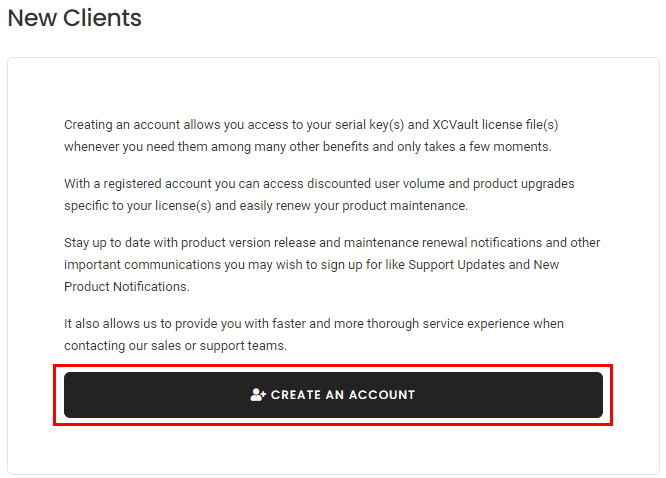Click the paragraph starting 'Creating an account allows'
Image resolution: width=666 pixels, height=478 pixels.
click(311, 136)
